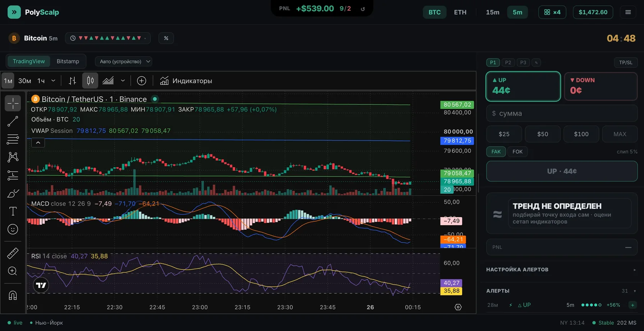Toggle the percent mode button
Image resolution: width=644 pixels, height=331 pixels.
(166, 38)
